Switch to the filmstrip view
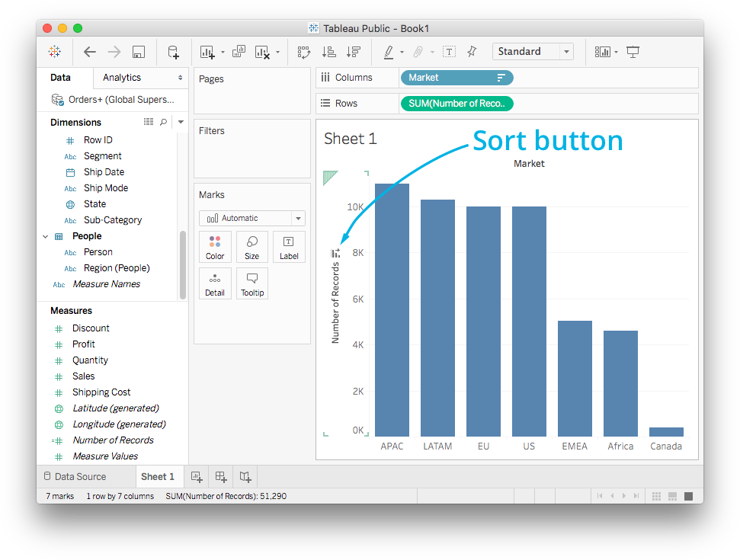The image size is (740, 560). point(672,496)
